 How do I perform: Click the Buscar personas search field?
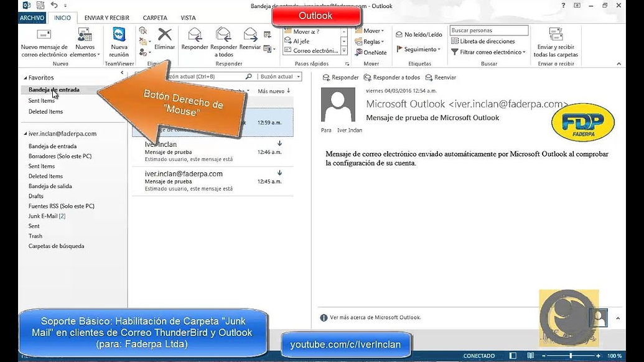pos(488,29)
